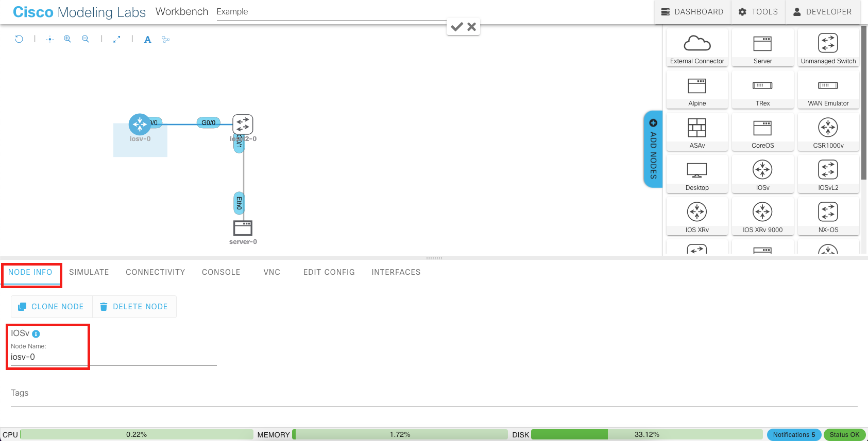This screenshot has width=868, height=441.
Task: Click the CPU usage bar
Action: 137,435
